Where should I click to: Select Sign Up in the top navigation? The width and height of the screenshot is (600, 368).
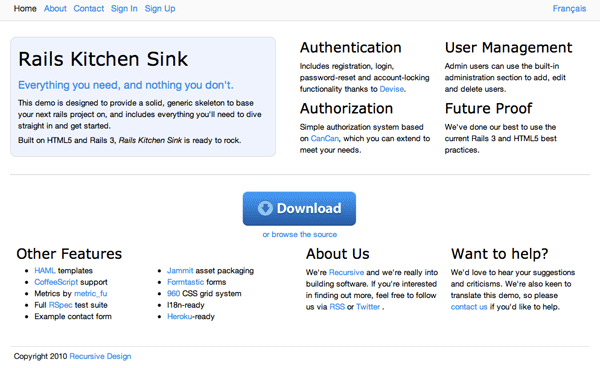(x=160, y=8)
